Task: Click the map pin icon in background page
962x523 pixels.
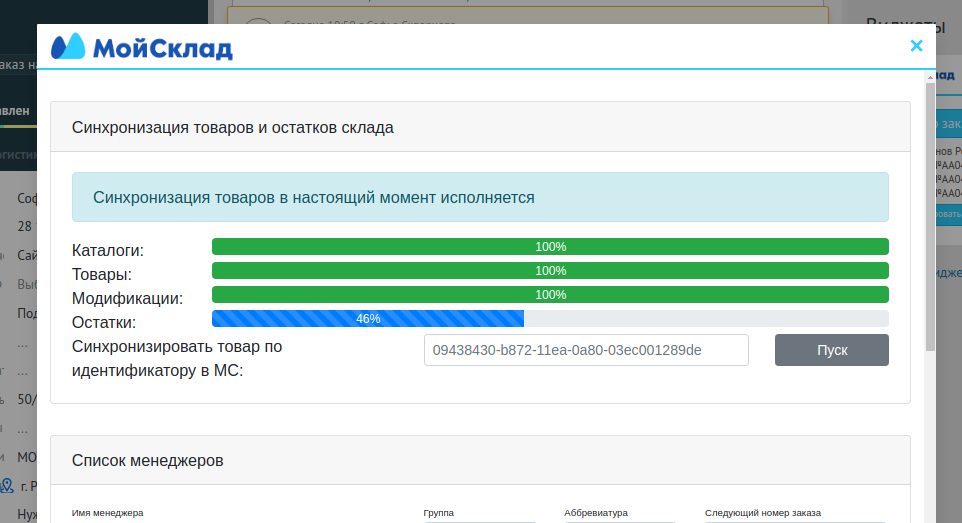Action: tap(7, 486)
